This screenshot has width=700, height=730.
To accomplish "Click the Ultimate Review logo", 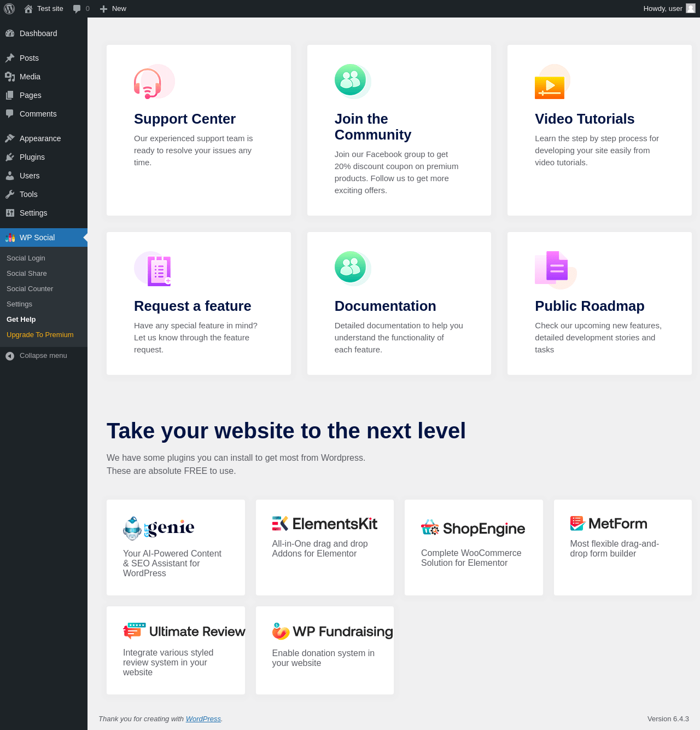I will coord(184,631).
